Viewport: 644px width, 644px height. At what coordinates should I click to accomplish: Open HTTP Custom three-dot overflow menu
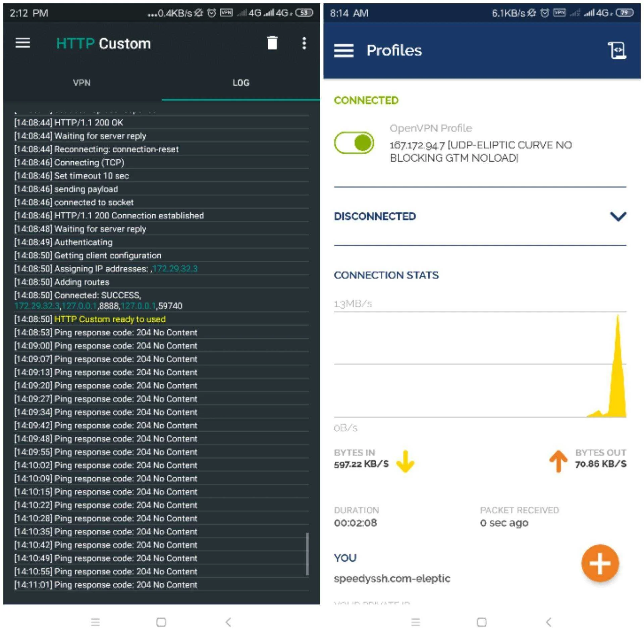click(304, 43)
